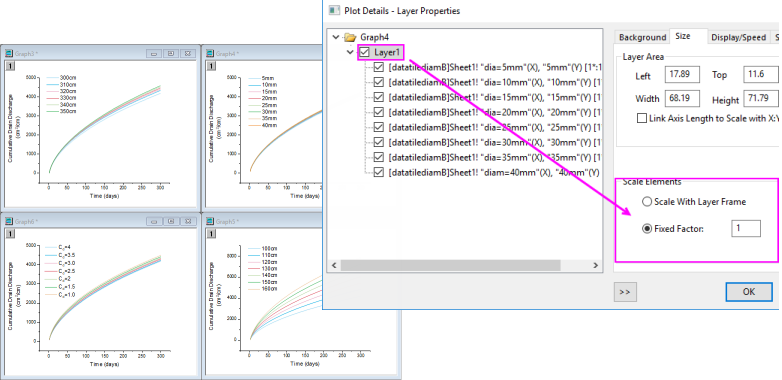
Task: Click the Width value field 68.19
Action: (x=682, y=99)
